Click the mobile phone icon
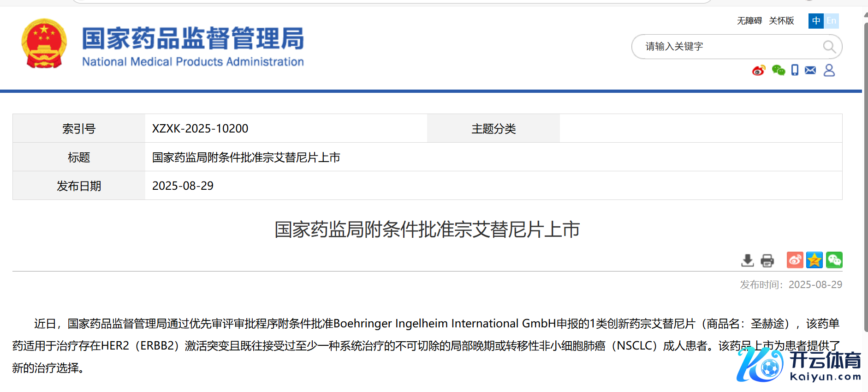Screen dimensions: 868x392 (x=795, y=70)
